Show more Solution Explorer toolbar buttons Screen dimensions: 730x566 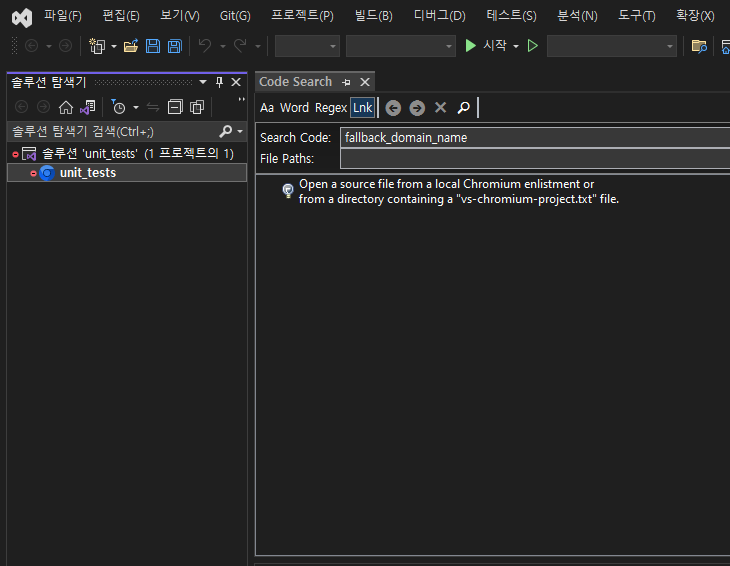(x=241, y=100)
